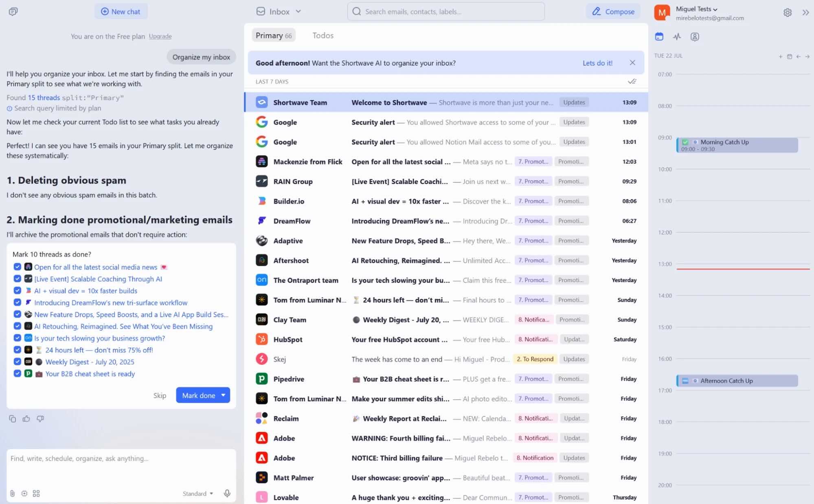The width and height of the screenshot is (814, 504).
Task: Open Shortwave settings with the gear icon
Action: (787, 13)
